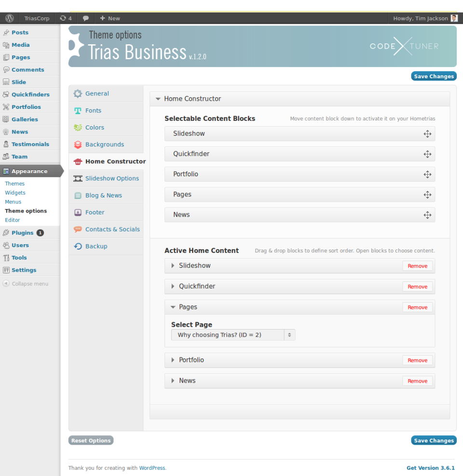Open the WordPress footer link
This screenshot has height=476, width=463.
pyautogui.click(x=152, y=468)
